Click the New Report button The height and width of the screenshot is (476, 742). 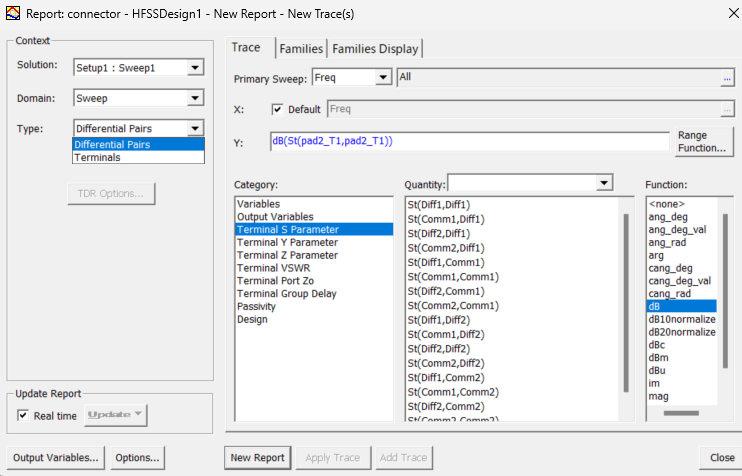257,458
